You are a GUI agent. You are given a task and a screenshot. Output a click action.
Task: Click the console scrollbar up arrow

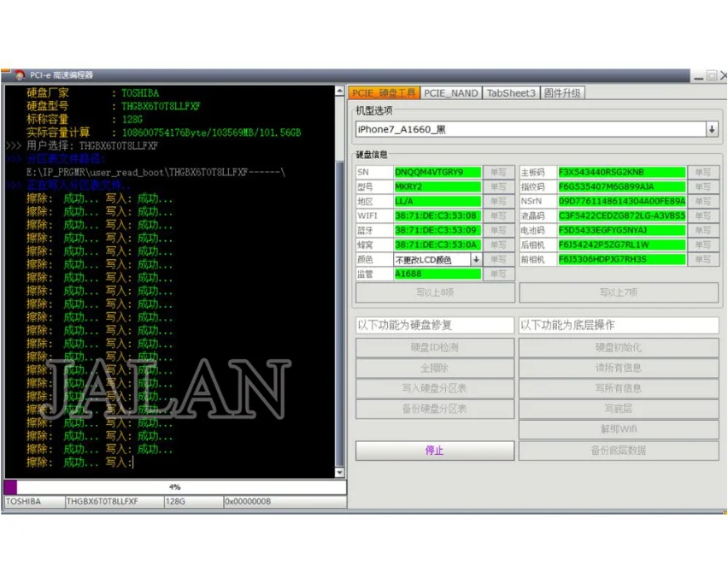(339, 91)
